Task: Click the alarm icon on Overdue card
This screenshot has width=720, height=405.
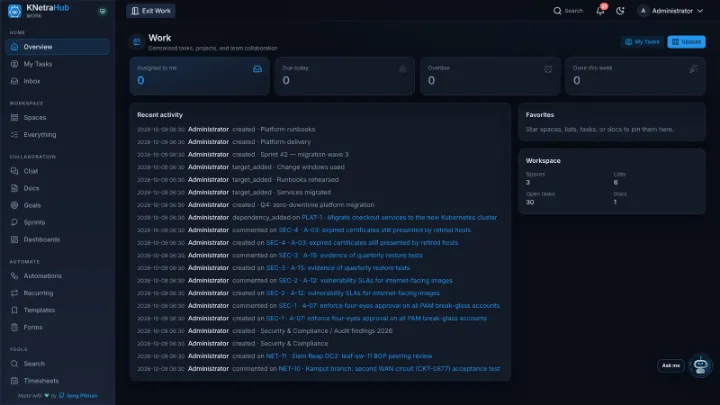Action: click(548, 69)
